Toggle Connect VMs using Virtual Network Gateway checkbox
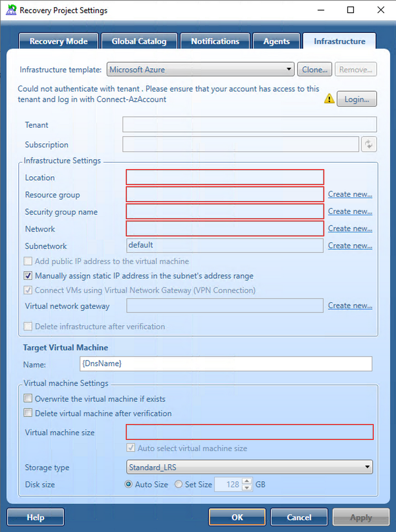The height and width of the screenshot is (532, 396). (x=28, y=290)
